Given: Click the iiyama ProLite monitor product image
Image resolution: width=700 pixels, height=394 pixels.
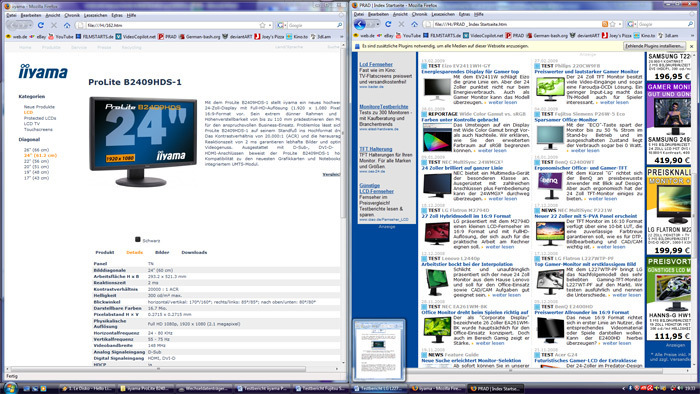Looking at the screenshot, I should coord(143,141).
